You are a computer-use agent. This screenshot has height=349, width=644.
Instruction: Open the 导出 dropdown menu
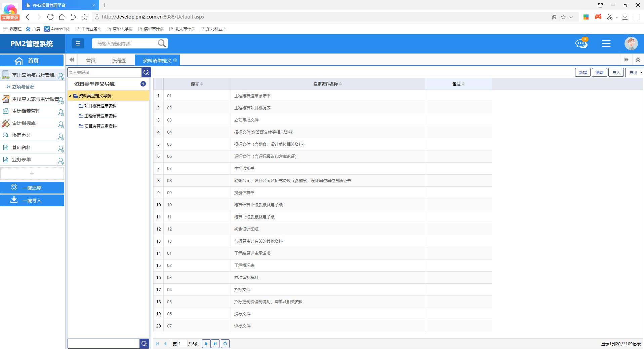point(634,72)
